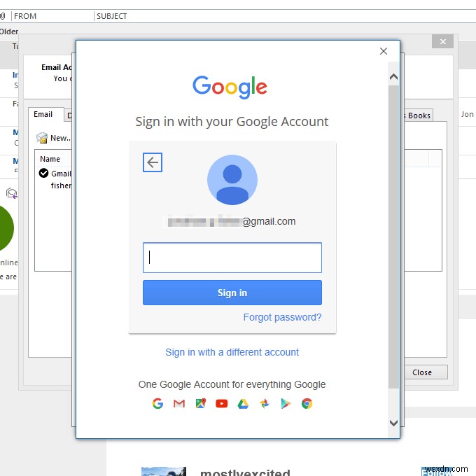
Task: Close the Google sign-in dialog with X
Action: [x=384, y=51]
